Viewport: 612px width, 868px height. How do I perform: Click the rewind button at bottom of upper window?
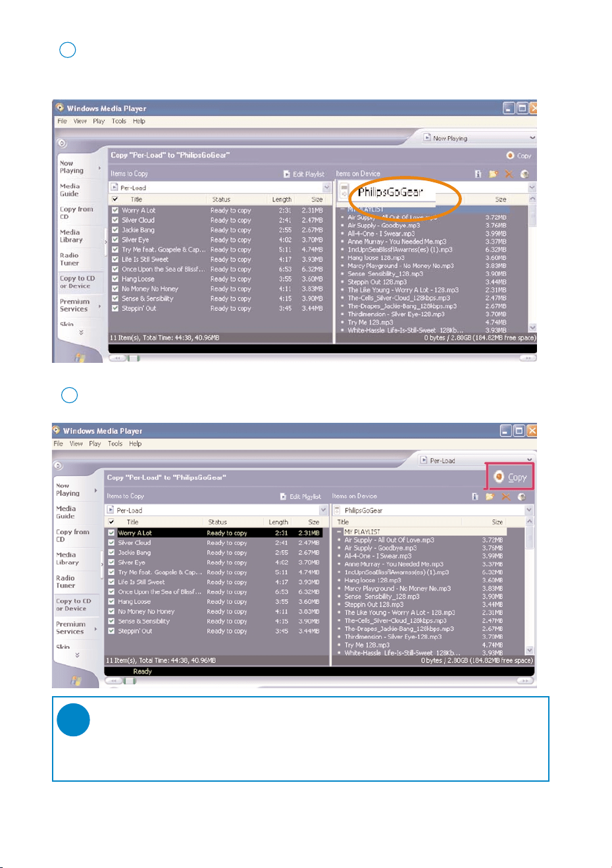[117, 358]
